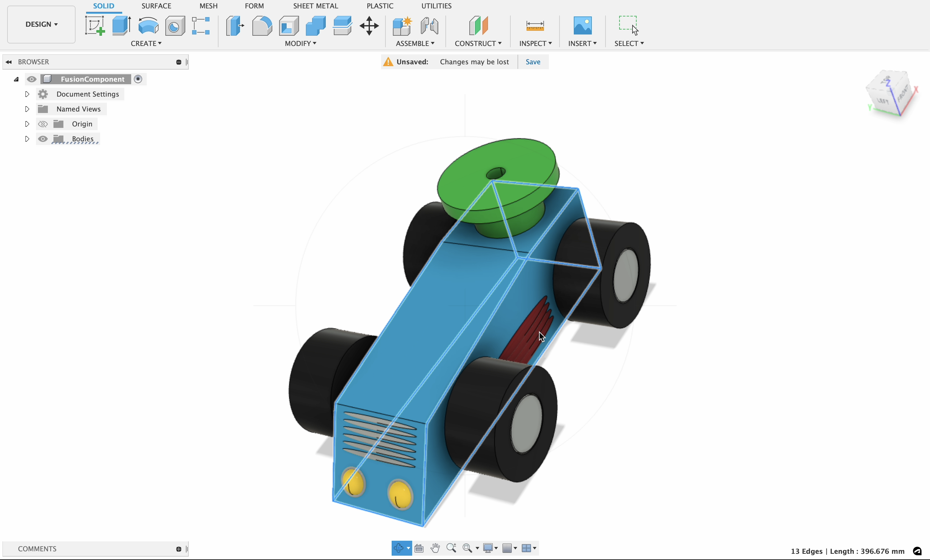Select the Shell tool
This screenshot has height=560, width=930.
pos(289,26)
